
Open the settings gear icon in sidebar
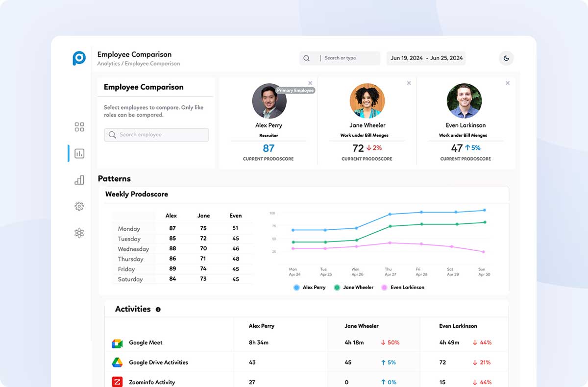[x=79, y=206]
